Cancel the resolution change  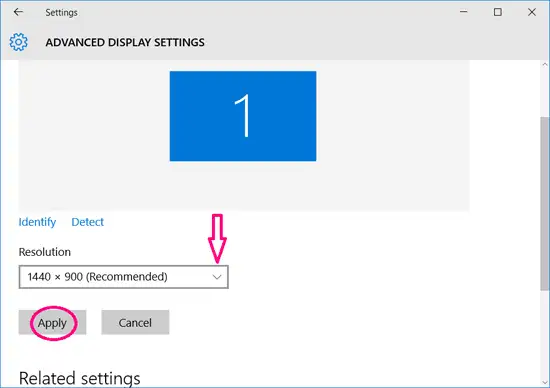(x=135, y=322)
